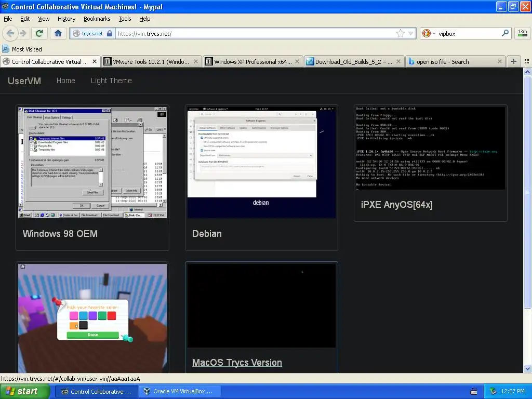532x399 pixels.
Task: Open a new tab with plus button
Action: click(514, 61)
